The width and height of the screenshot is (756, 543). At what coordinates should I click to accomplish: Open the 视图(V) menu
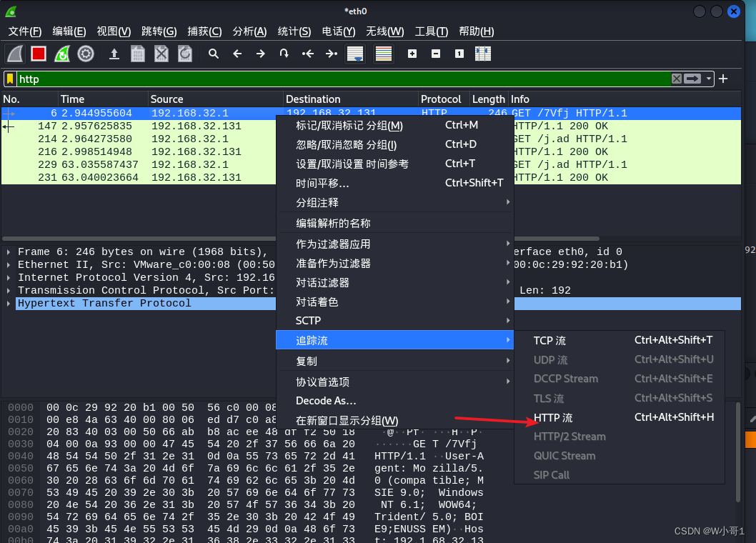coord(114,31)
